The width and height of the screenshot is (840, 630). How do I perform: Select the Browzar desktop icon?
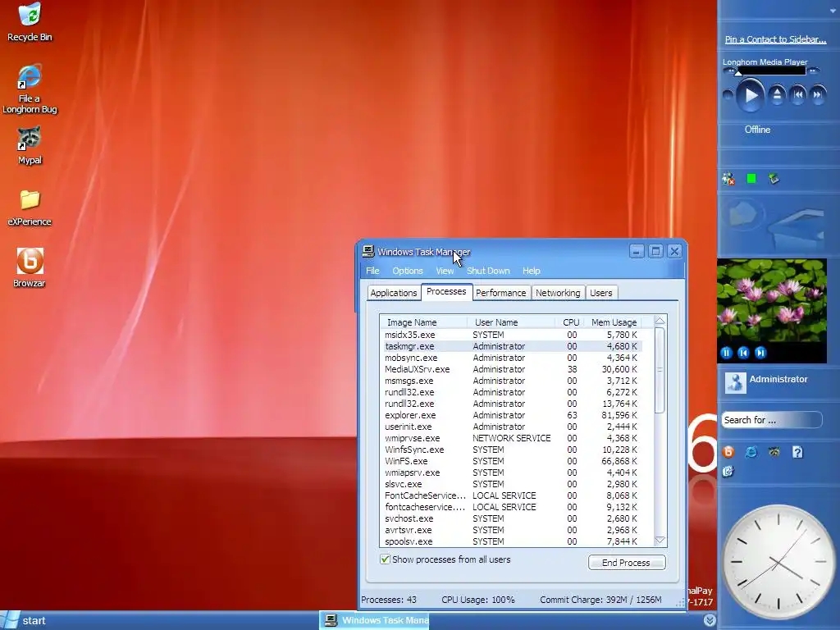click(x=30, y=268)
